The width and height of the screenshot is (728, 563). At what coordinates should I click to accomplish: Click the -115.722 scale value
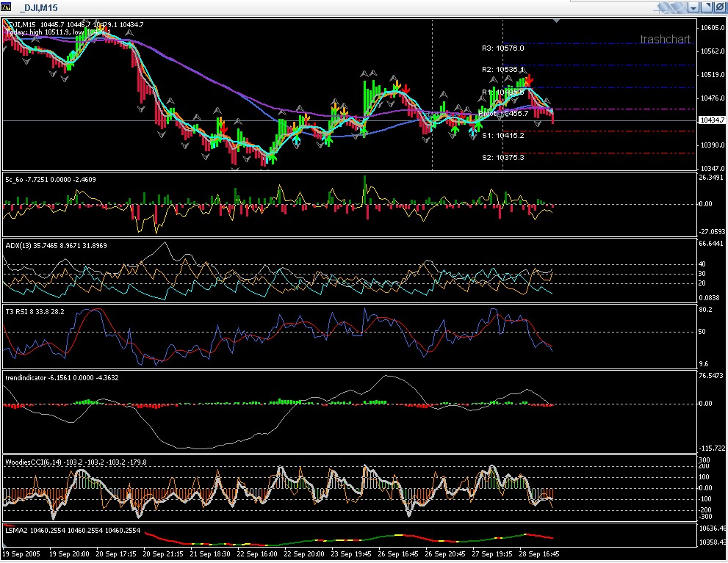click(x=712, y=448)
